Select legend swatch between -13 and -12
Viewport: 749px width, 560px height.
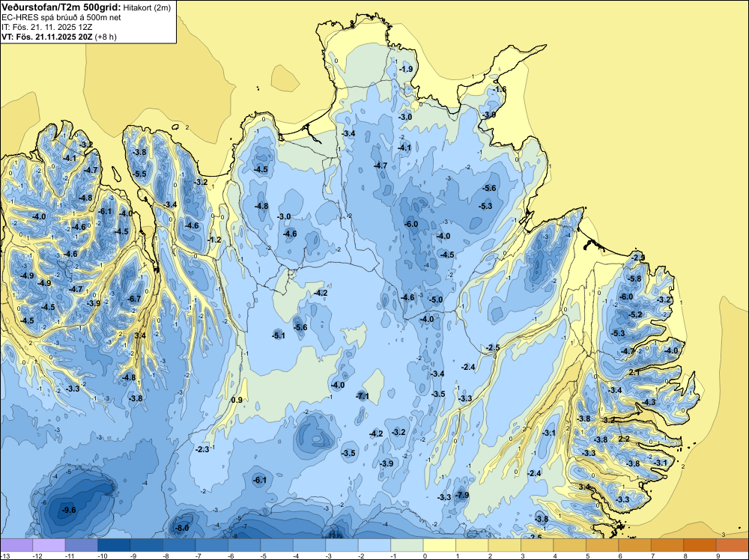coord(16,545)
